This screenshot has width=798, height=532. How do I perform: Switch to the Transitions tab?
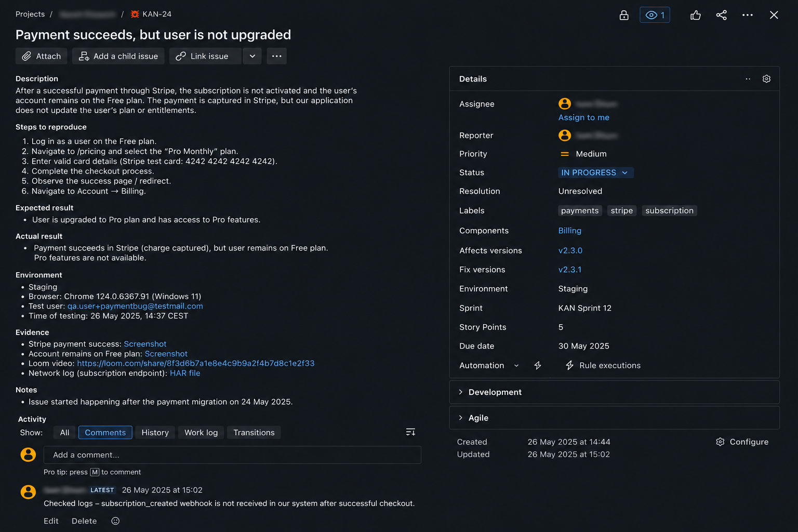tap(254, 433)
